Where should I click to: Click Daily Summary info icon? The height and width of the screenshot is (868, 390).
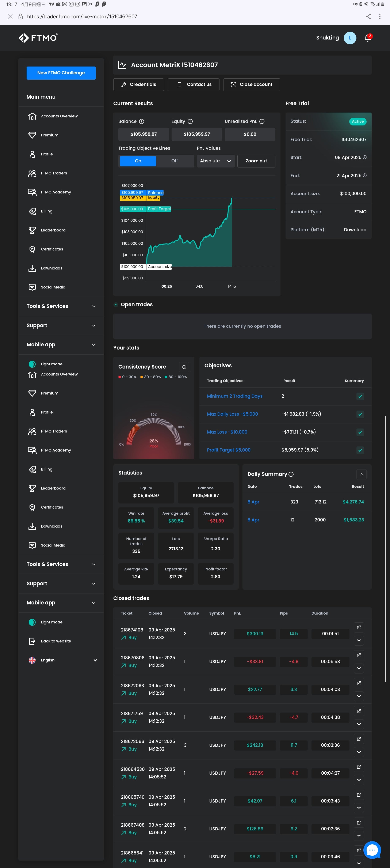coord(291,474)
